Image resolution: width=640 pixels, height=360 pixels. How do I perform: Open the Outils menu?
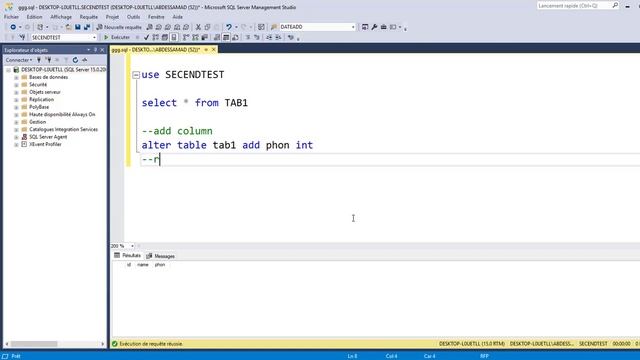[x=133, y=17]
